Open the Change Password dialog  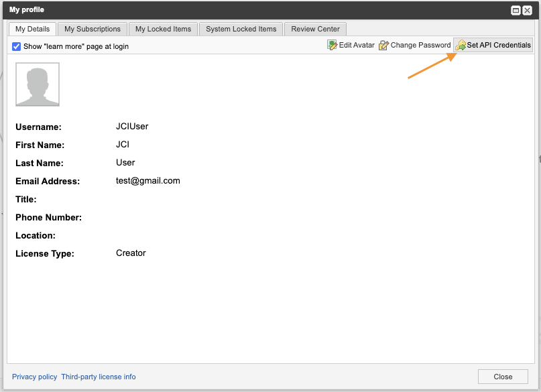[414, 46]
